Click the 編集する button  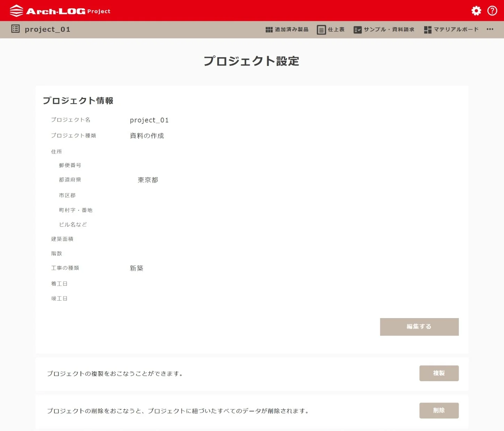pyautogui.click(x=419, y=327)
